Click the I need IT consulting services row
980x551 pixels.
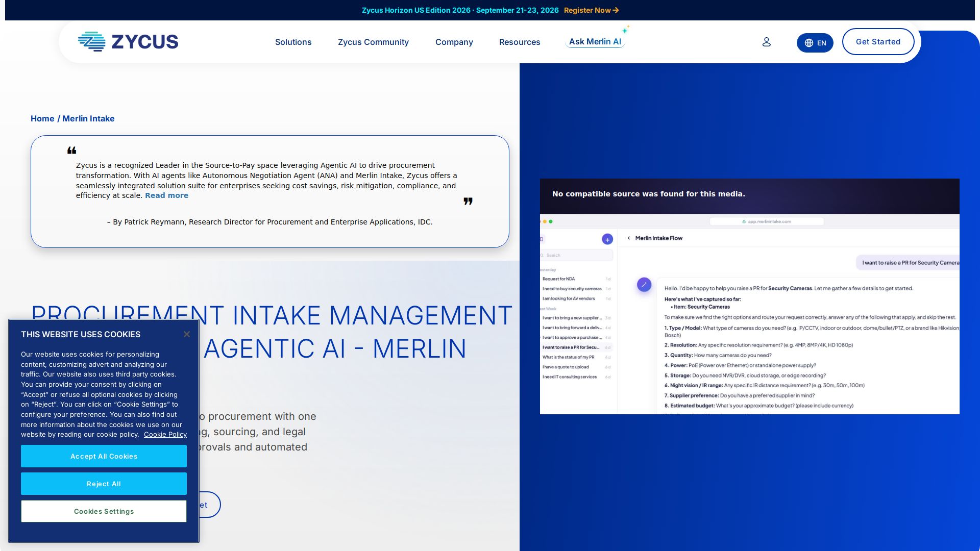point(576,377)
